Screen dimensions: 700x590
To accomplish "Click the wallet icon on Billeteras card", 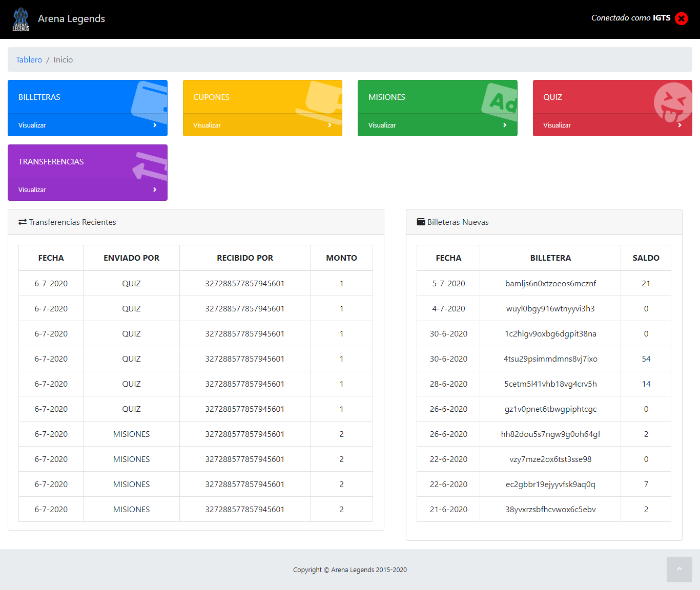I will 151,102.
